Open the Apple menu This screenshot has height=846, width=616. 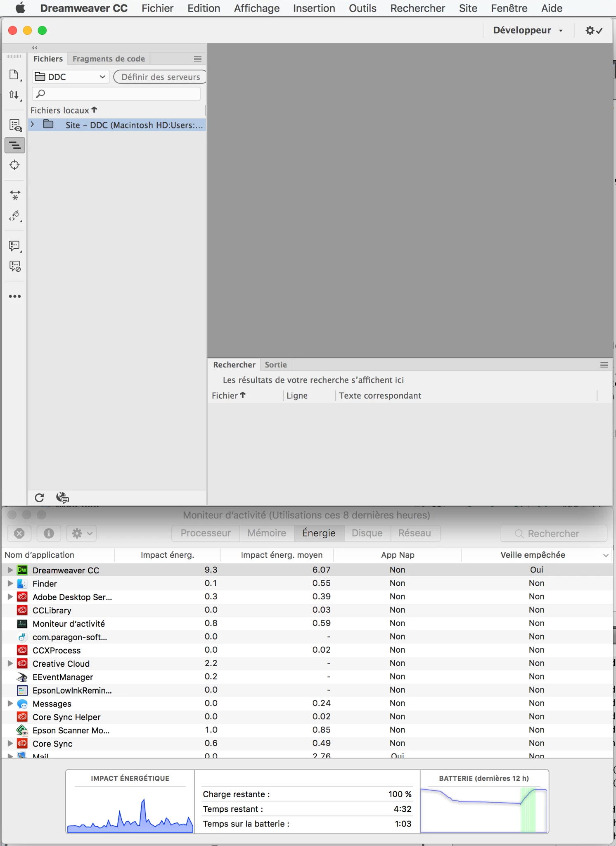(x=21, y=8)
